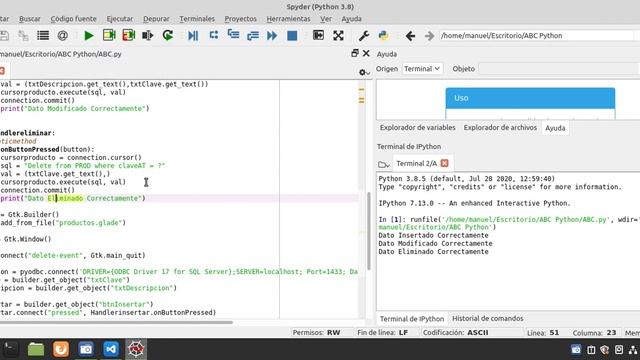This screenshot has height=360, width=640.
Task: Close the editor pane X icon
Action: point(366,53)
